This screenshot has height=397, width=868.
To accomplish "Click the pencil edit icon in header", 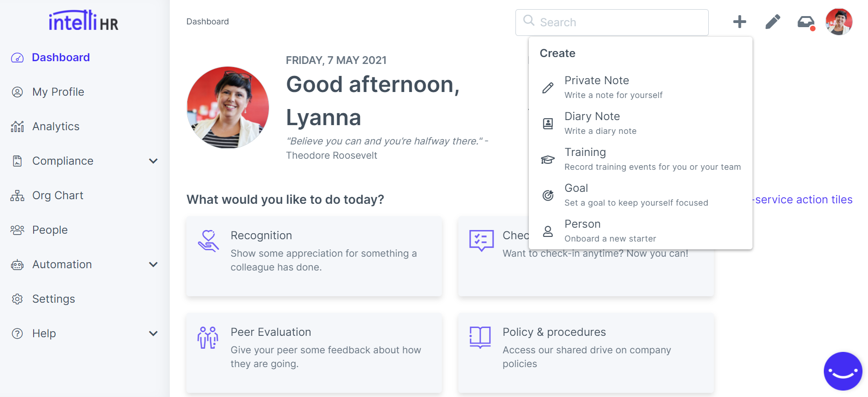I will (x=773, y=22).
